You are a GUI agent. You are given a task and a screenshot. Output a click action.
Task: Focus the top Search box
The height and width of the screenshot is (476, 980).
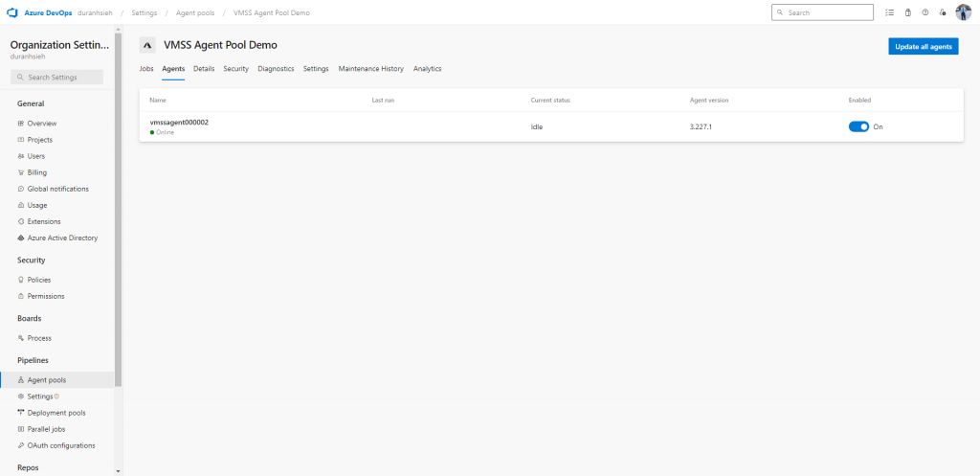(x=822, y=12)
